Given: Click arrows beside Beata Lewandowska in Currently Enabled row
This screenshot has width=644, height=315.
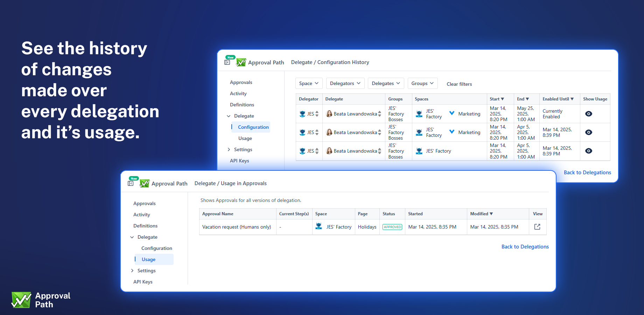Looking at the screenshot, I should [379, 114].
